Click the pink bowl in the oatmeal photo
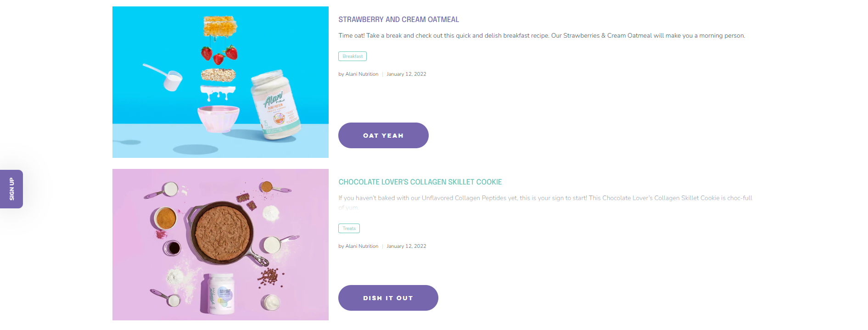The image size is (868, 330). pos(218,119)
